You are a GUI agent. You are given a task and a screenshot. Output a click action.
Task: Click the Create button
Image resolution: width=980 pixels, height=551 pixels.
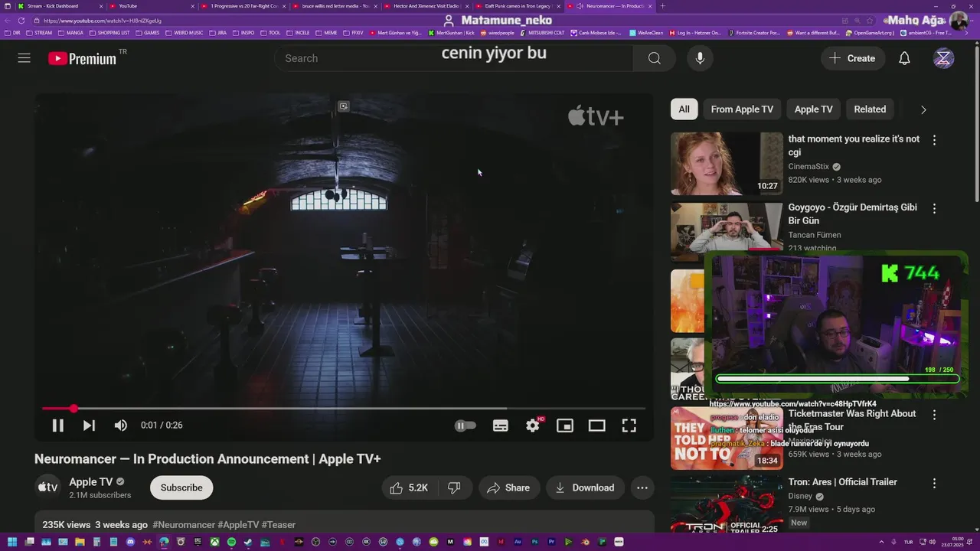click(853, 58)
